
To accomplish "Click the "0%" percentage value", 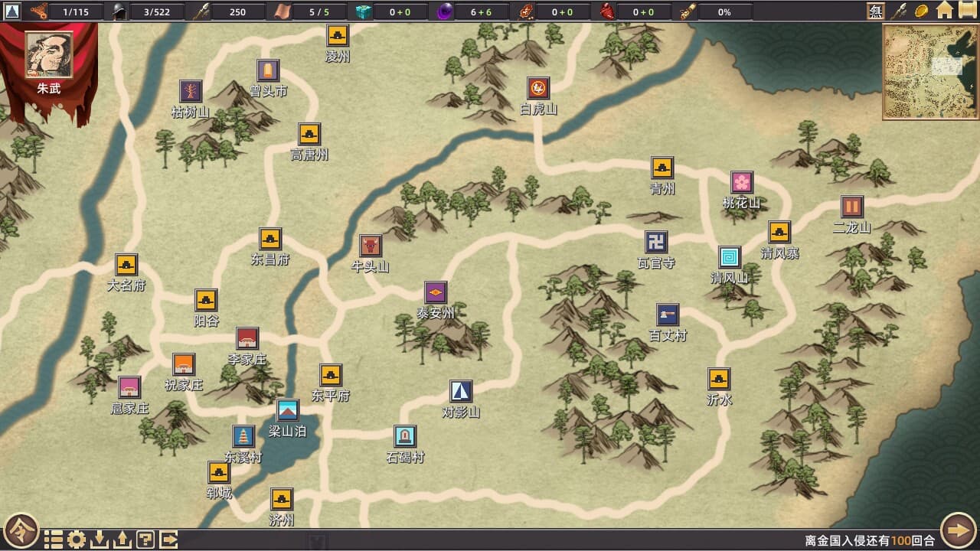I will (724, 11).
